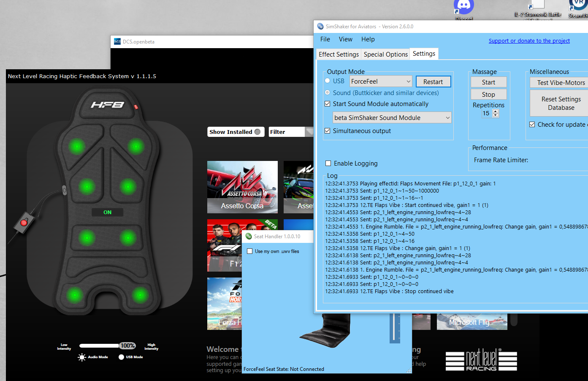Select the USB output mode radio button
The width and height of the screenshot is (588, 381).
click(328, 81)
